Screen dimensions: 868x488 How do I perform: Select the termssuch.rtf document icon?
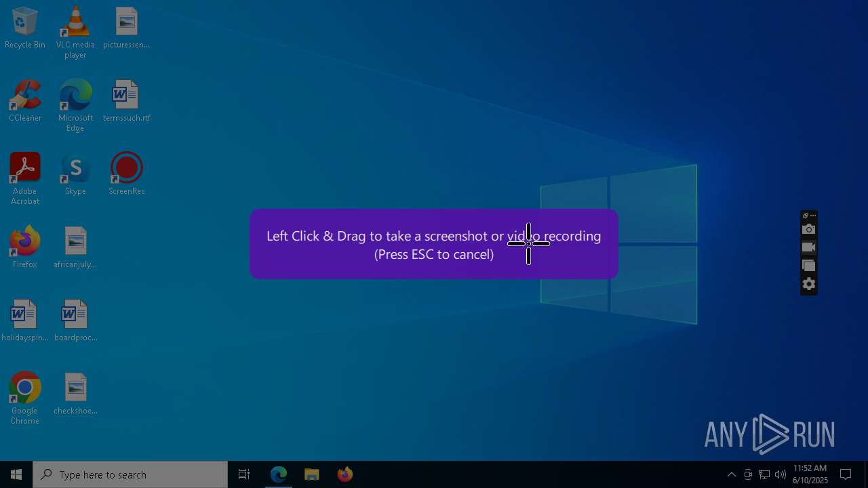pos(126,102)
